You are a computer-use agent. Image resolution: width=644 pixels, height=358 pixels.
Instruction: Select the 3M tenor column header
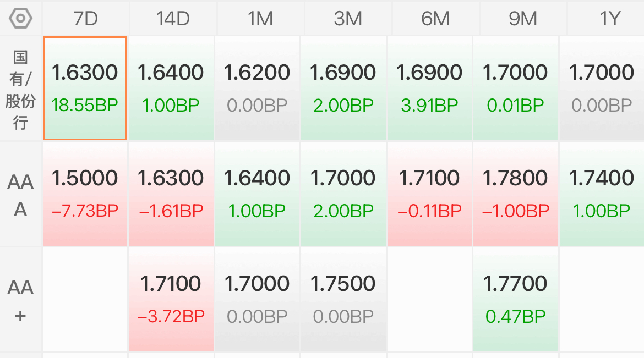[348, 19]
